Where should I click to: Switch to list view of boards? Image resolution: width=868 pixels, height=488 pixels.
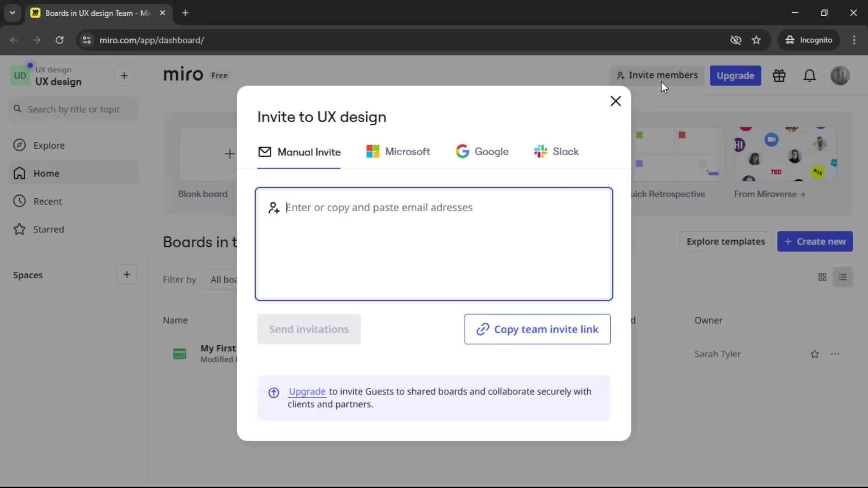coord(843,277)
